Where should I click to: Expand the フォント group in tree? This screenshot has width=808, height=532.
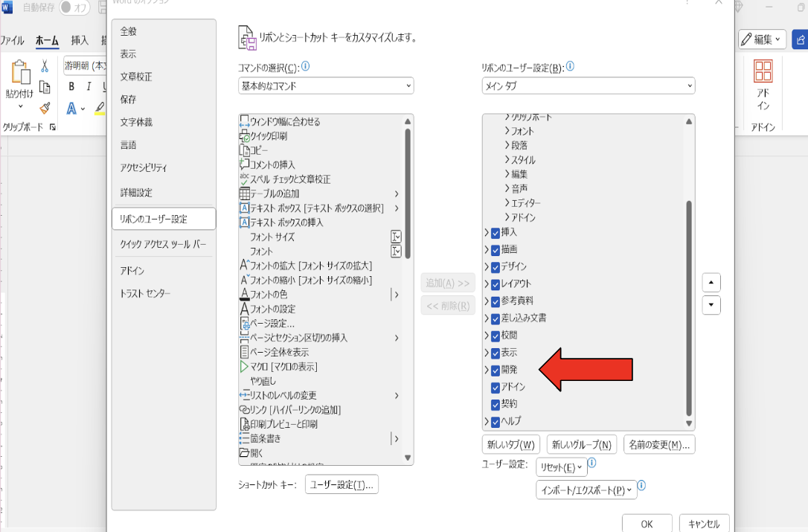pyautogui.click(x=507, y=131)
